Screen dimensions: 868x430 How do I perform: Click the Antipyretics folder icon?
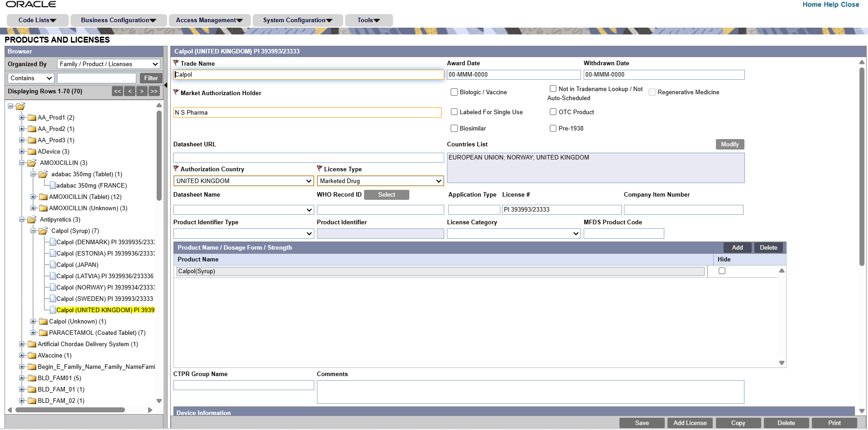(31, 219)
